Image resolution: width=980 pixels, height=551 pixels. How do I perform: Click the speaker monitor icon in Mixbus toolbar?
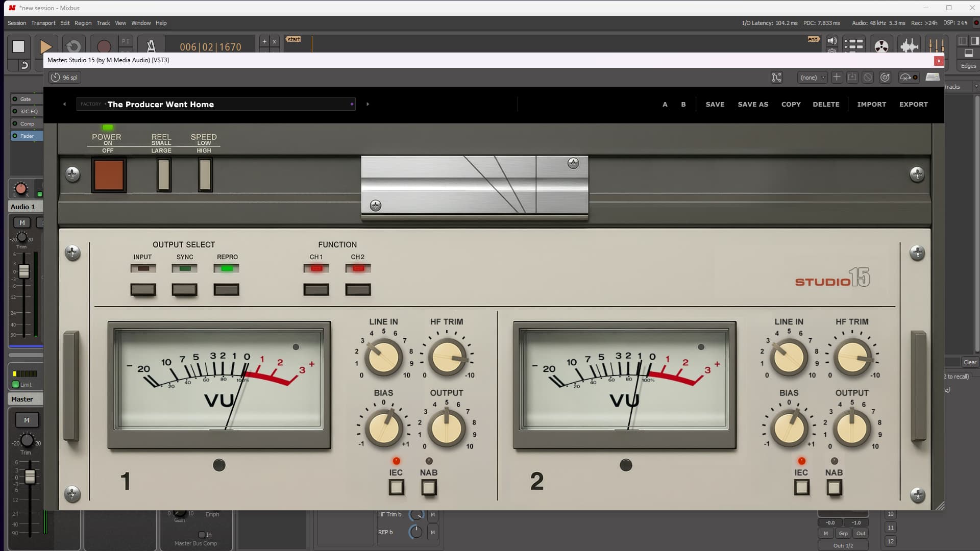[x=832, y=41]
